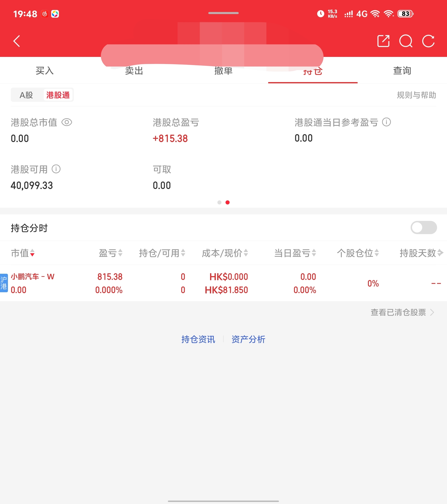Tap first page indicator dot
This screenshot has width=447, height=504.
tap(219, 202)
